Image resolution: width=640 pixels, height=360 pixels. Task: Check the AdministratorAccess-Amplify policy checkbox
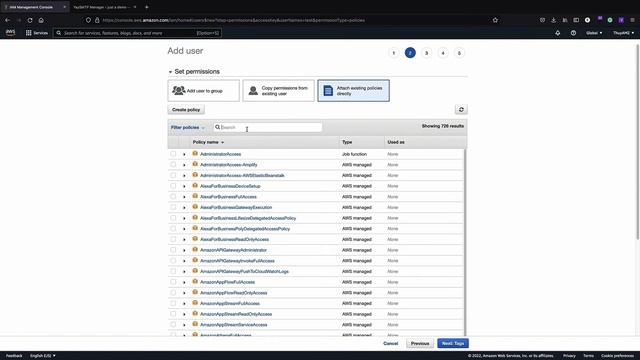click(x=173, y=164)
